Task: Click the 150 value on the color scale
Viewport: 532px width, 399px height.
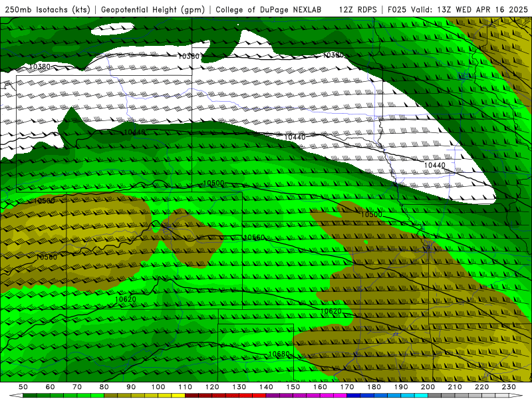Action: [293, 387]
